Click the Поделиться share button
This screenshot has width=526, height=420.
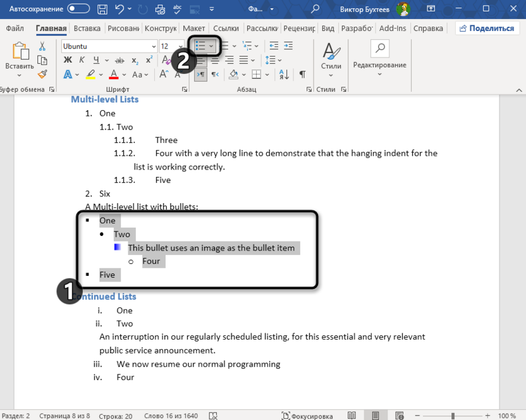[x=487, y=28]
